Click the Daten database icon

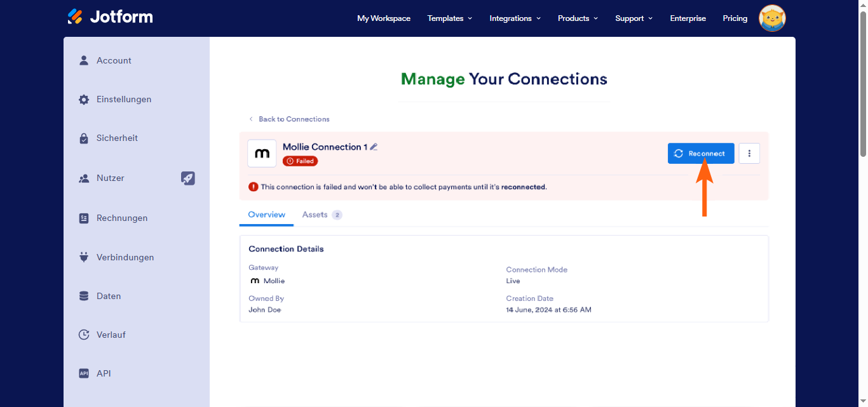(83, 296)
